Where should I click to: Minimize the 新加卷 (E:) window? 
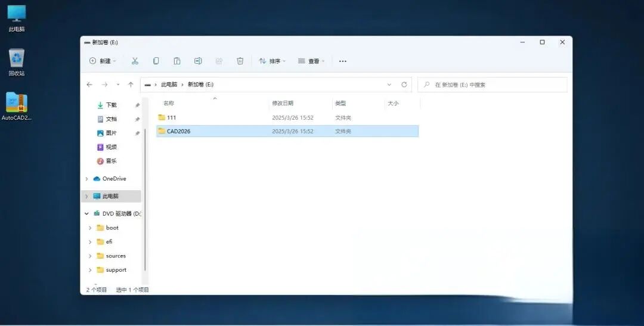tap(522, 42)
